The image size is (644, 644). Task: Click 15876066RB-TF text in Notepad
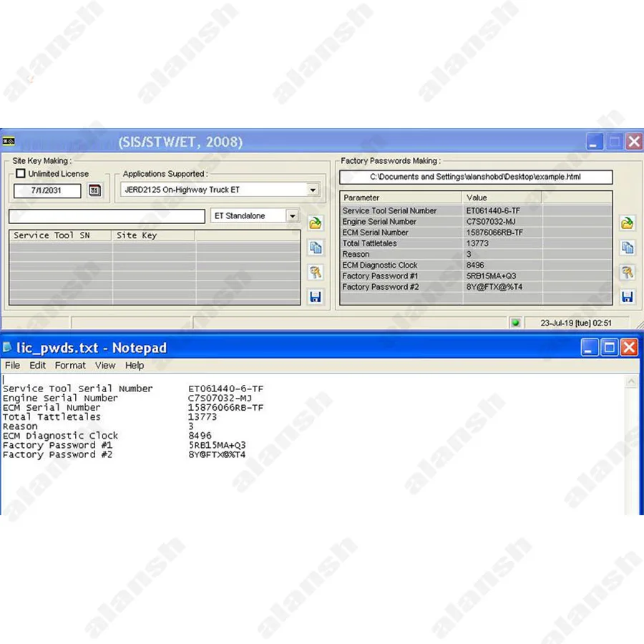225,407
